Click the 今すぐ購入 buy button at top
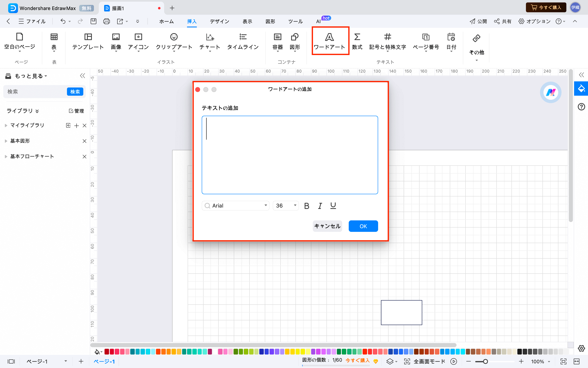This screenshot has height=368, width=588. (546, 7)
